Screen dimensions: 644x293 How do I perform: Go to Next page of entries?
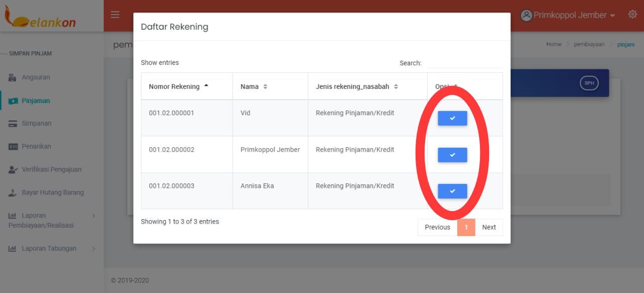(x=489, y=227)
